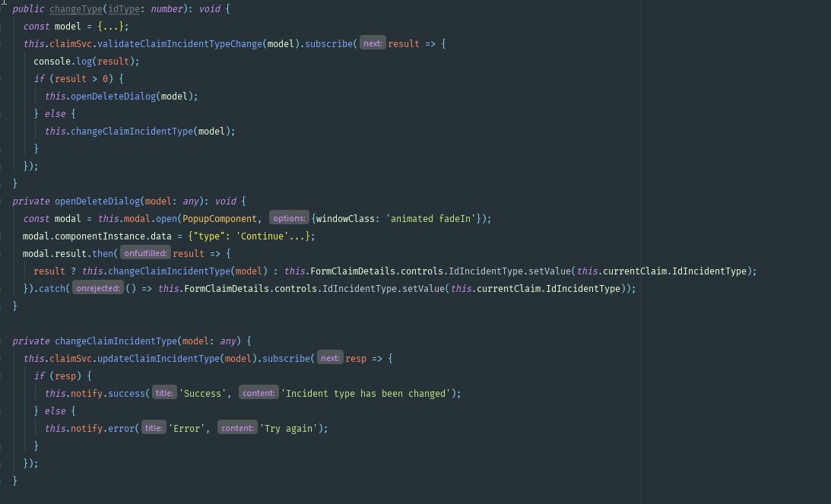This screenshot has height=504, width=831.
Task: Click the 'onrejected:' inlay hint
Action: tap(98, 288)
